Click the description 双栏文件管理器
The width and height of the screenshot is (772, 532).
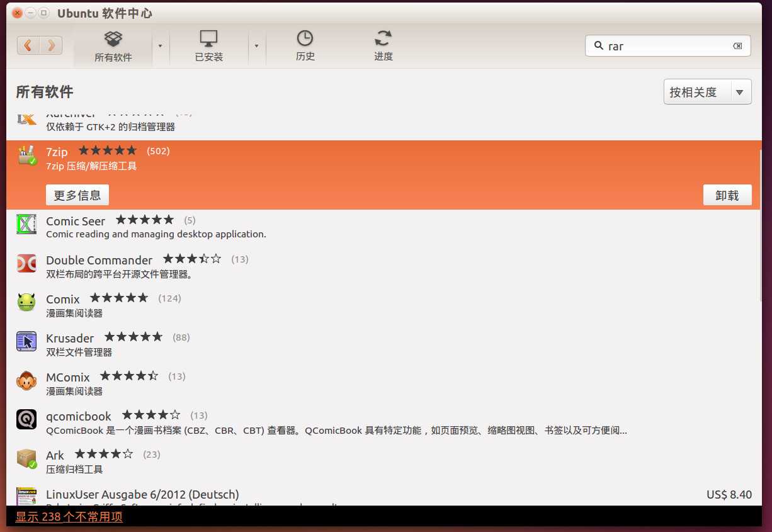tap(79, 352)
